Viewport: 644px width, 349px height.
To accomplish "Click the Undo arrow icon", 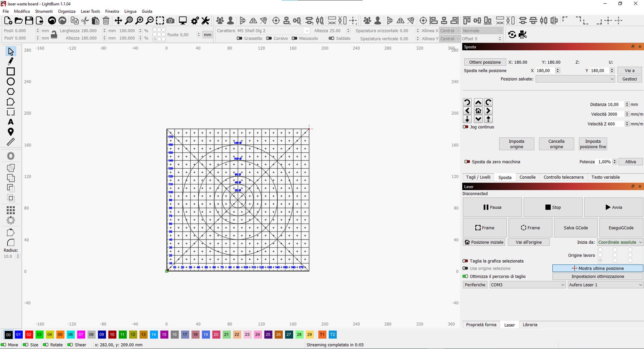I will click(x=52, y=21).
